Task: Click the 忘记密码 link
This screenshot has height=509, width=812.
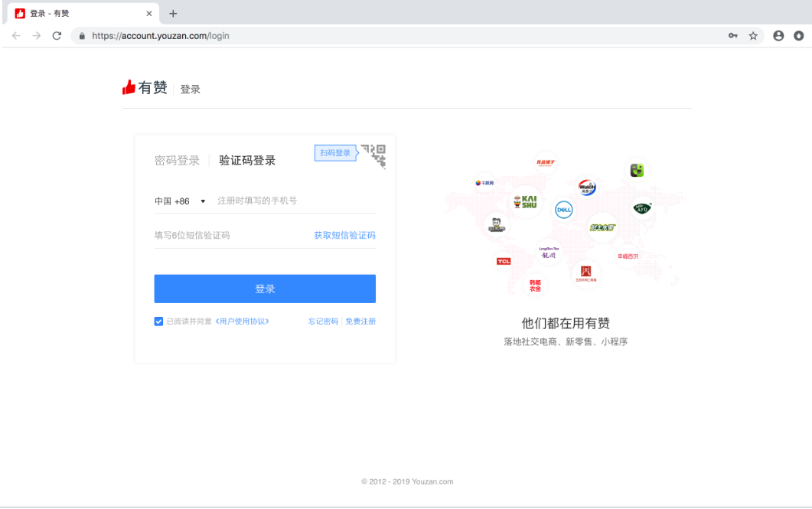Action: 323,321
